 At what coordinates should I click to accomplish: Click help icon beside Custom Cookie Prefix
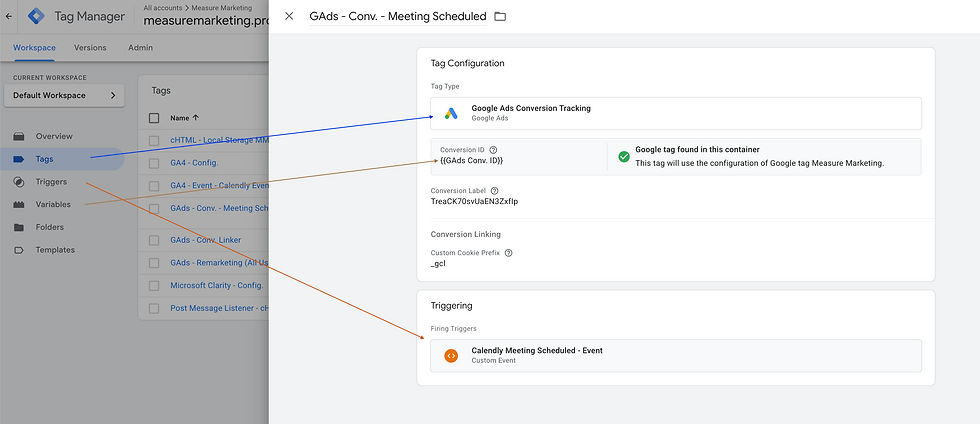(508, 253)
